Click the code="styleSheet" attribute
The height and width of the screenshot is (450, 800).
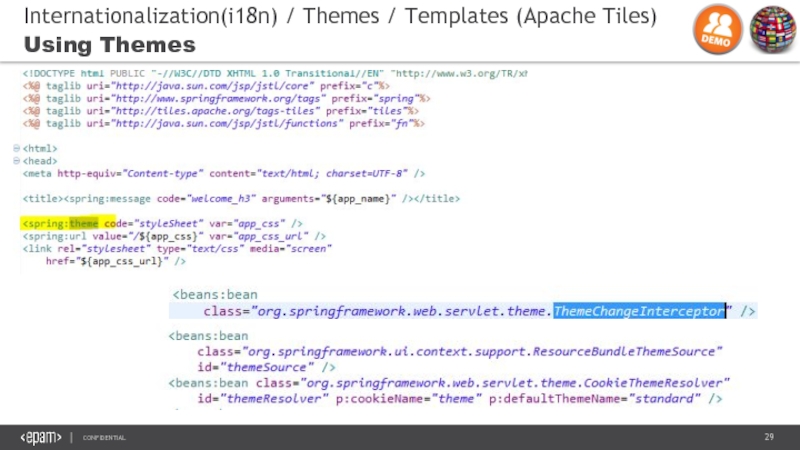tap(154, 223)
